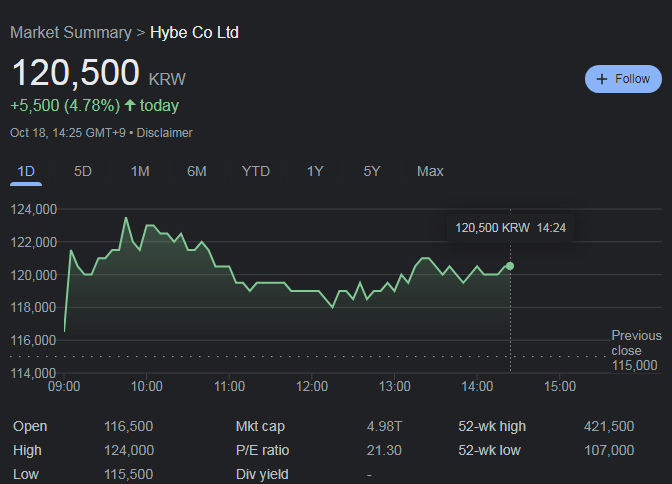672x484 pixels.
Task: Click the Previous close 115,000 label
Action: pos(636,350)
